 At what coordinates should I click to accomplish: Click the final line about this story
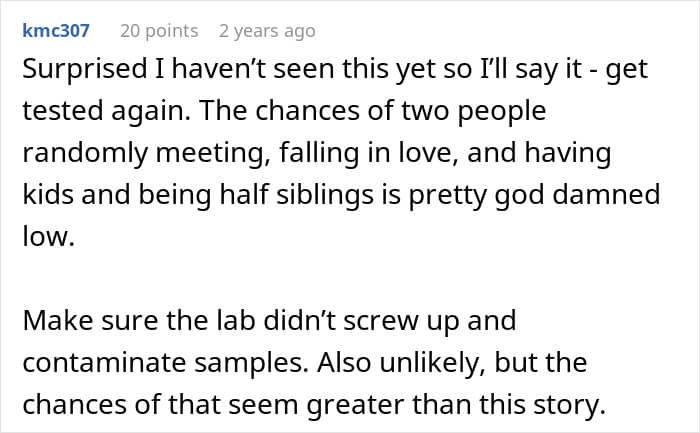coord(314,404)
